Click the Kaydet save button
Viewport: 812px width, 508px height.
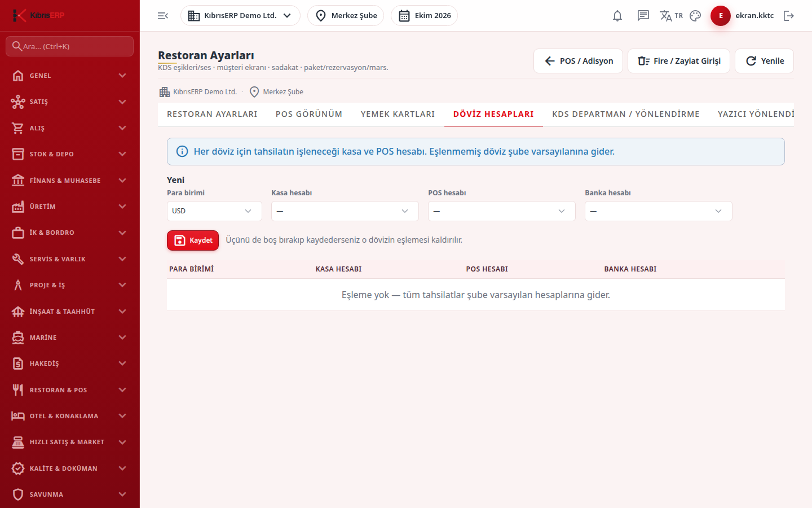click(193, 240)
